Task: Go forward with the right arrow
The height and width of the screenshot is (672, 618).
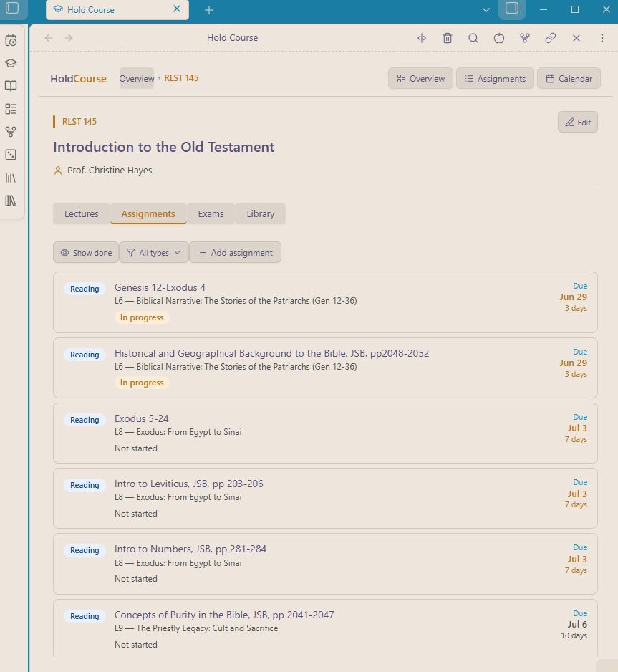Action: point(69,38)
